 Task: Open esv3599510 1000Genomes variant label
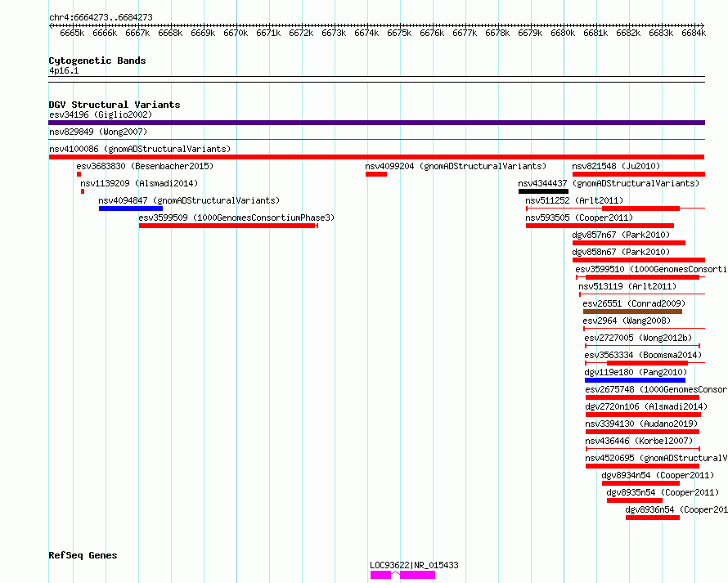pos(651,269)
